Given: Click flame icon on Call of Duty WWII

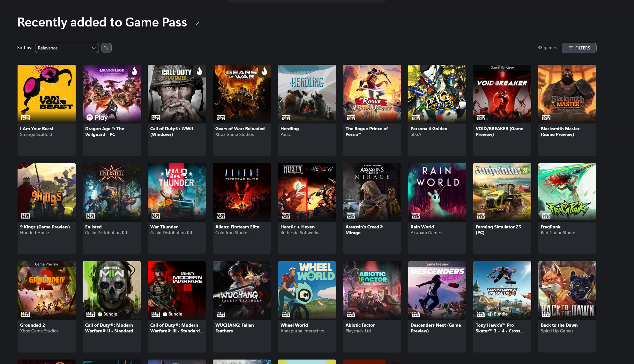Looking at the screenshot, I should point(199,71).
